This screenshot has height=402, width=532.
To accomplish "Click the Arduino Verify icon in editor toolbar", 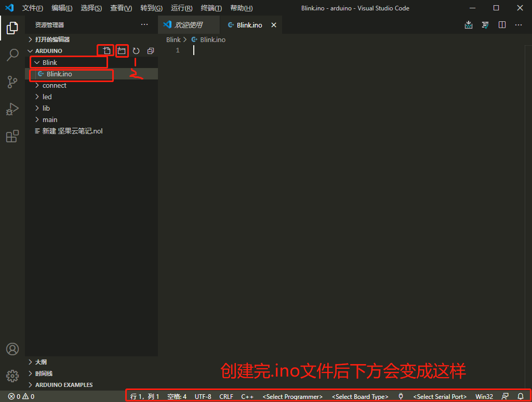I will pos(485,25).
